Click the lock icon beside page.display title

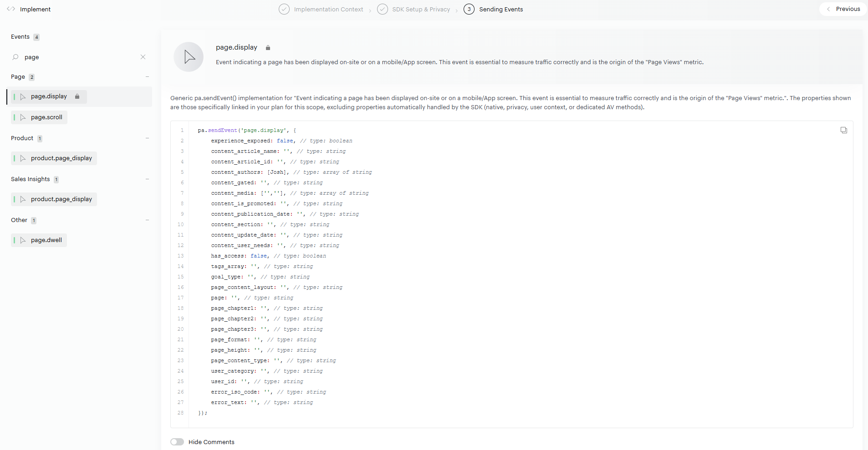(268, 48)
